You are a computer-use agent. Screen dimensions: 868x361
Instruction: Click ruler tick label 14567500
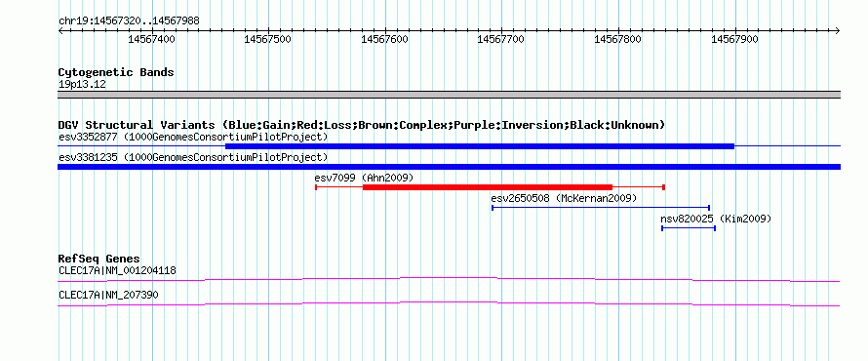pyautogui.click(x=268, y=39)
